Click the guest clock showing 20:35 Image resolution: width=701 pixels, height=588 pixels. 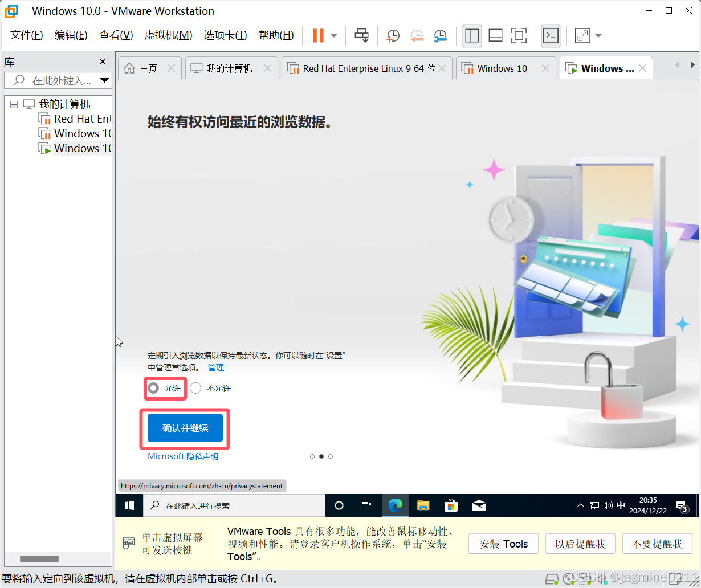648,505
